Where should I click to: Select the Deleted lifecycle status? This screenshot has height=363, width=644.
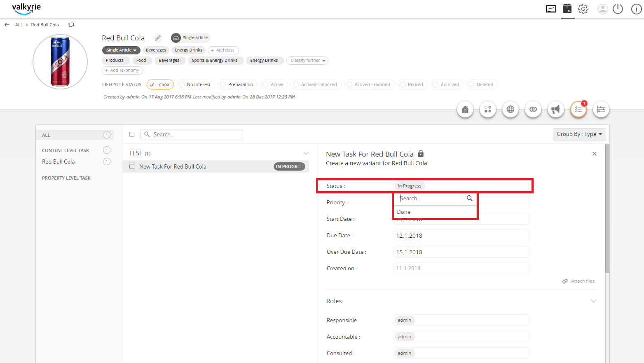[x=482, y=84]
